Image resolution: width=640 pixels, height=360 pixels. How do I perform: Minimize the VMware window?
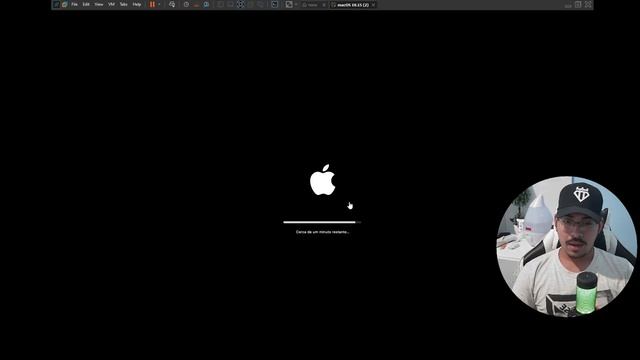tap(568, 5)
